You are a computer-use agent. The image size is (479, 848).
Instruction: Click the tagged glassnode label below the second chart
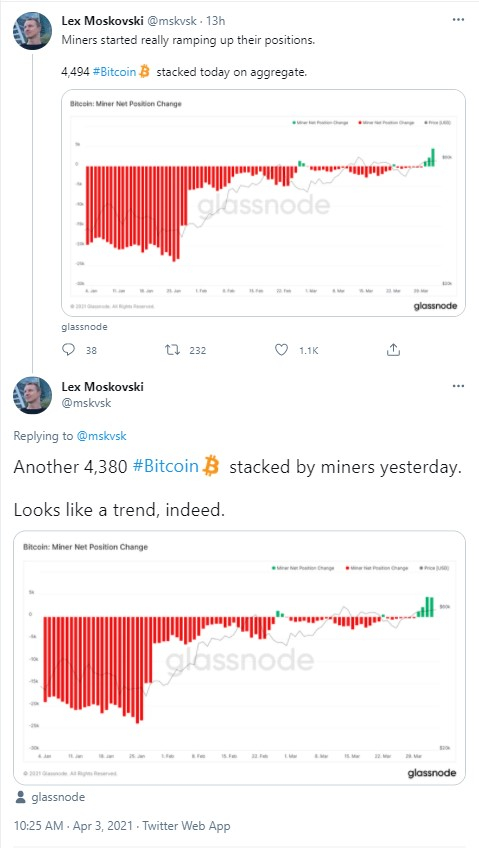pos(58,797)
